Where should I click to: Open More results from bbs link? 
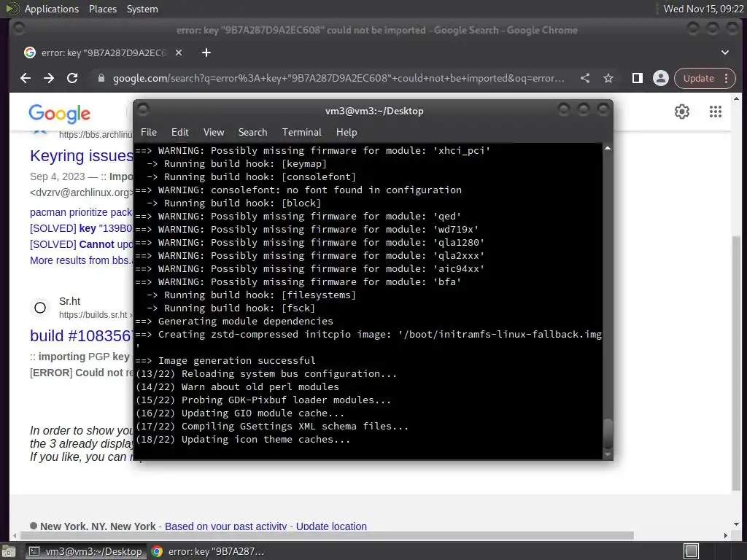tap(82, 260)
